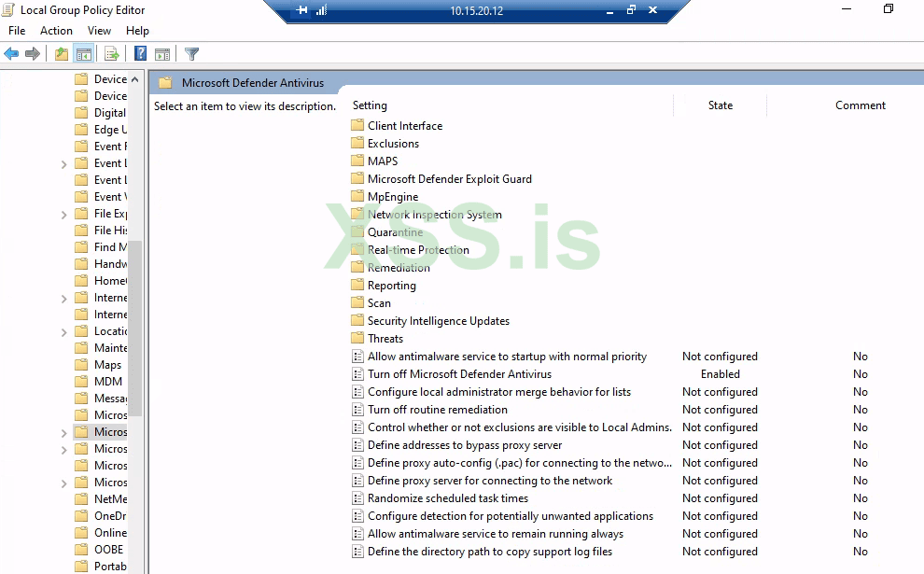This screenshot has height=574, width=924.
Task: Select Configure detection for potentially unwanted applications
Action: coord(511,515)
